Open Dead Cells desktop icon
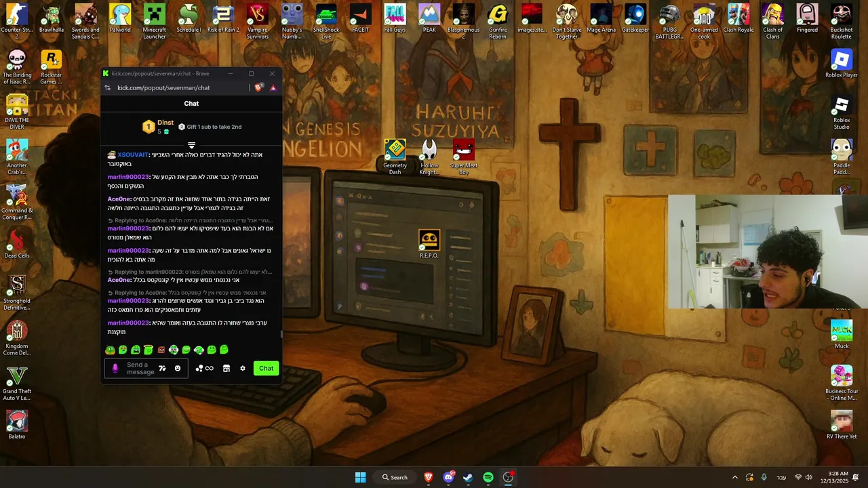The height and width of the screenshot is (488, 868). (x=17, y=245)
